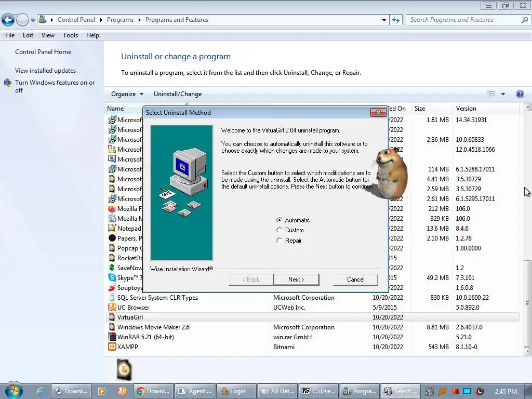Open the help question mark icon
The image size is (532, 399).
[520, 94]
